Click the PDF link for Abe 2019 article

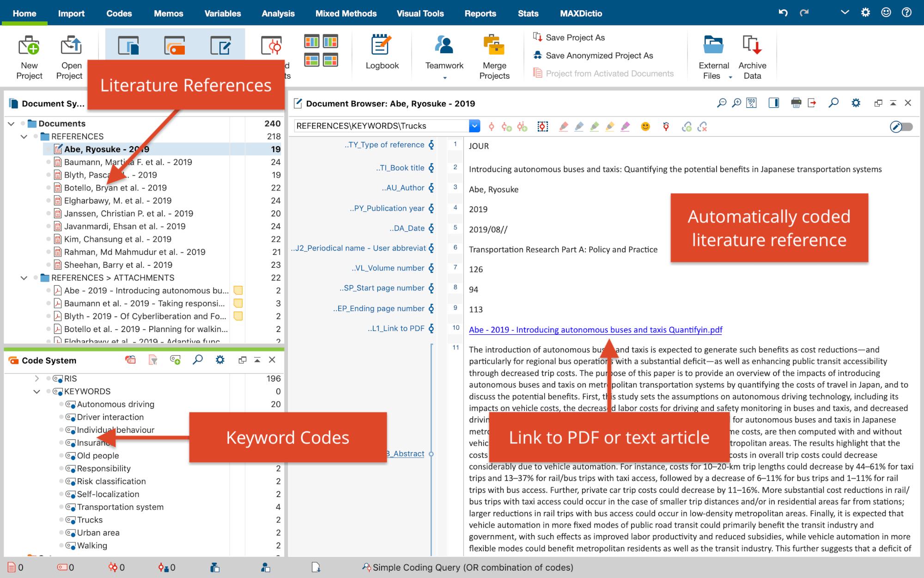tap(595, 328)
